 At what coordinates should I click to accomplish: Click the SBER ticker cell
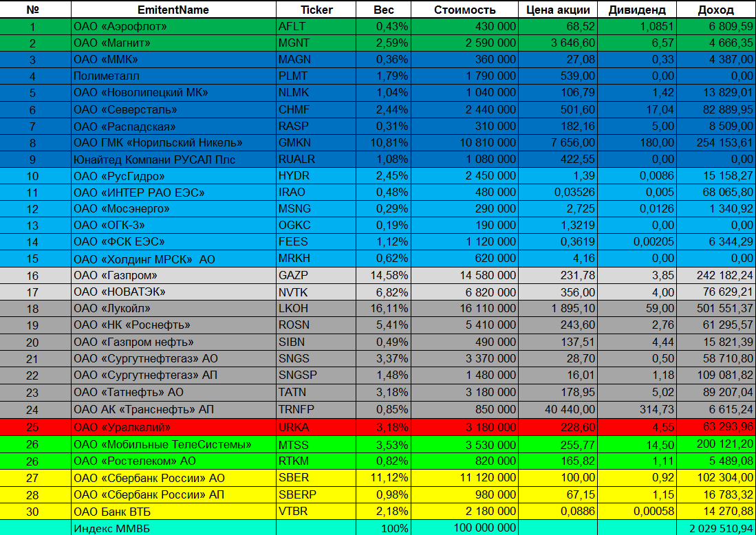click(316, 478)
